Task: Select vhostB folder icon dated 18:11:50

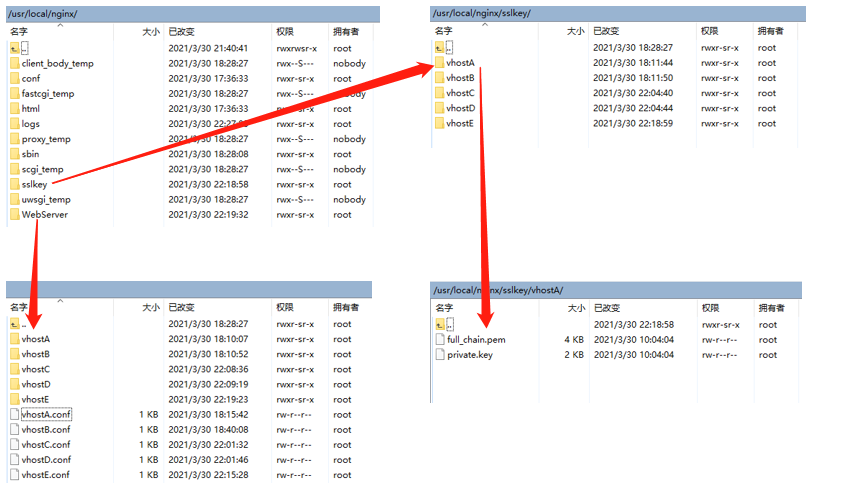Action: (440, 78)
